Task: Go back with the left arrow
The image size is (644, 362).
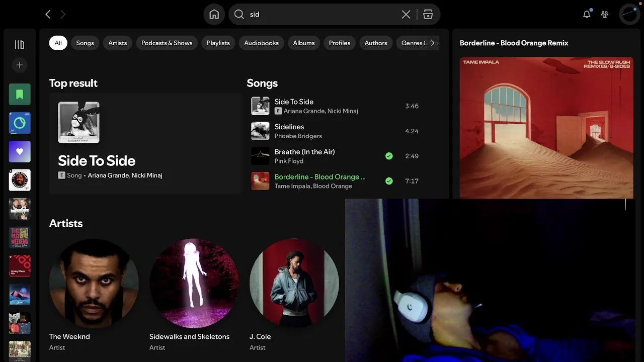Action: (x=48, y=15)
